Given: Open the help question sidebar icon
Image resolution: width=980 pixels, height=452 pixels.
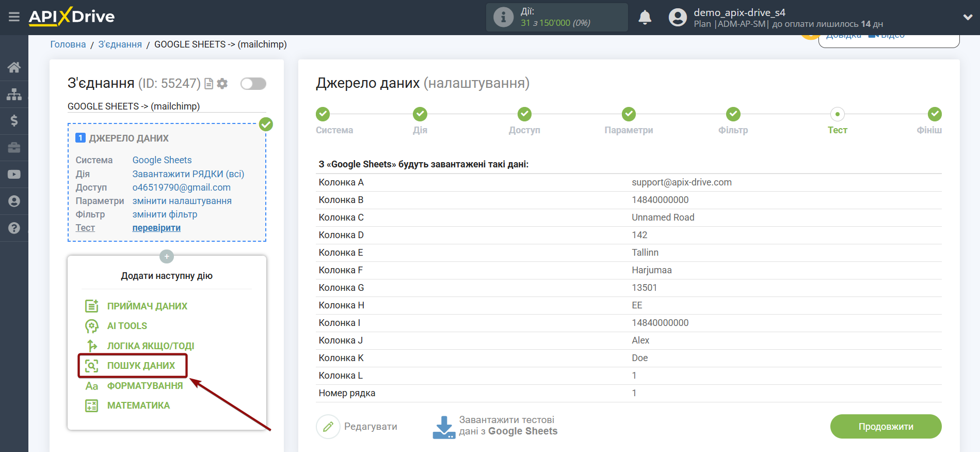Looking at the screenshot, I should pos(14,228).
